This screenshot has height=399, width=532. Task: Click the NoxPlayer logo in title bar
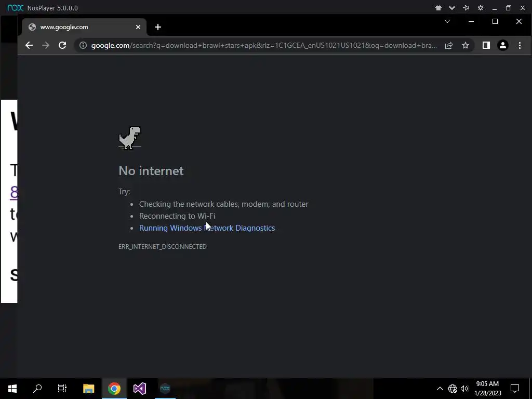(15, 8)
